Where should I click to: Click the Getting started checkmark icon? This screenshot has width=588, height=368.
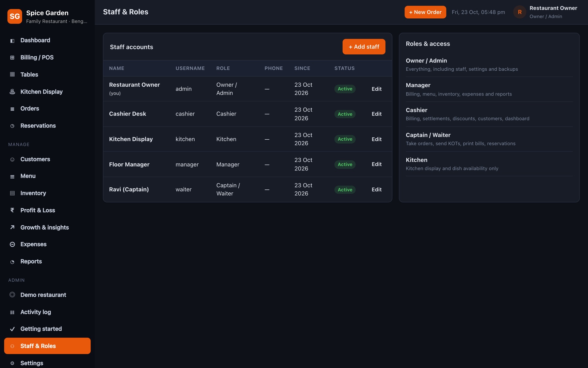[x=12, y=329]
